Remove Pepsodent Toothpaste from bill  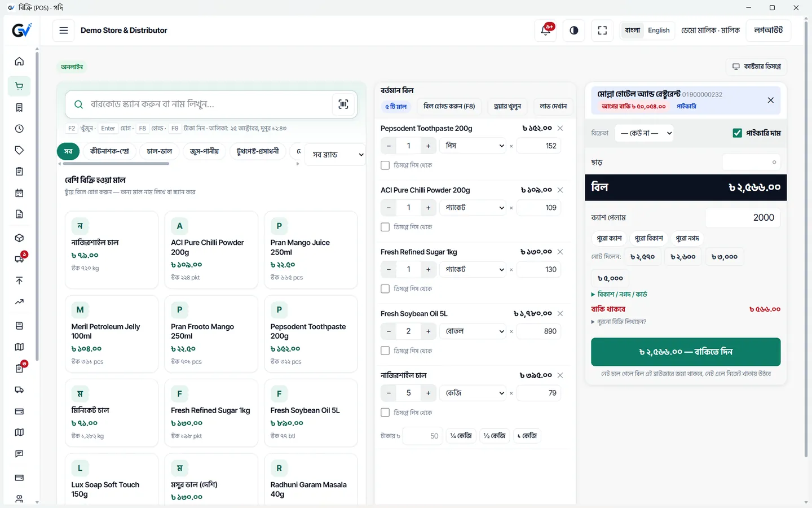coord(560,128)
